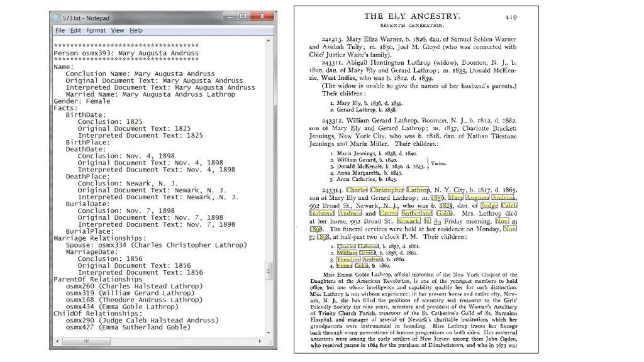Click the horizontal scrollbar right arrow in Notepad
This screenshot has height=362, width=644.
coord(261,342)
